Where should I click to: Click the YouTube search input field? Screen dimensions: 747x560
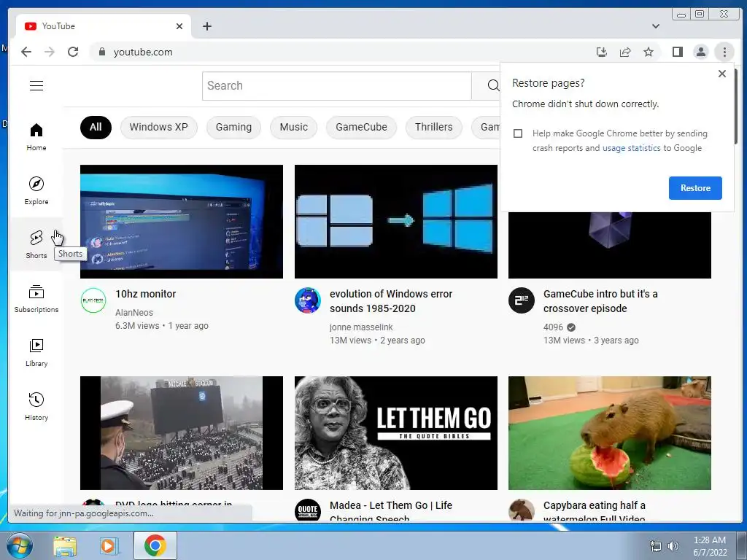pos(337,86)
